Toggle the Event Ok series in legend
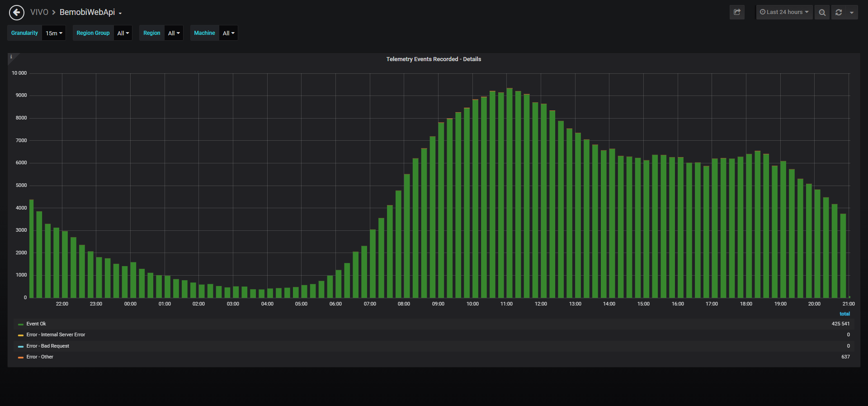 [36, 324]
